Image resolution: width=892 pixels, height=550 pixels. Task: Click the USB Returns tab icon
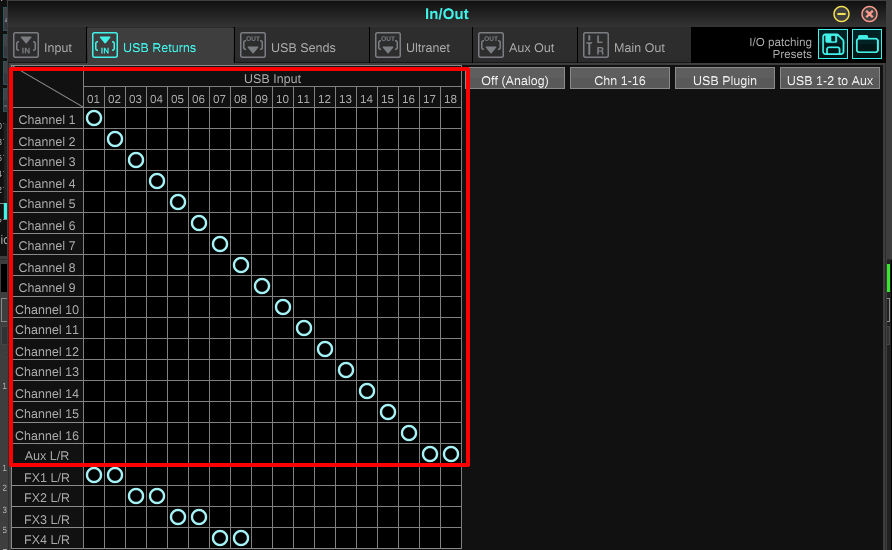pyautogui.click(x=104, y=47)
